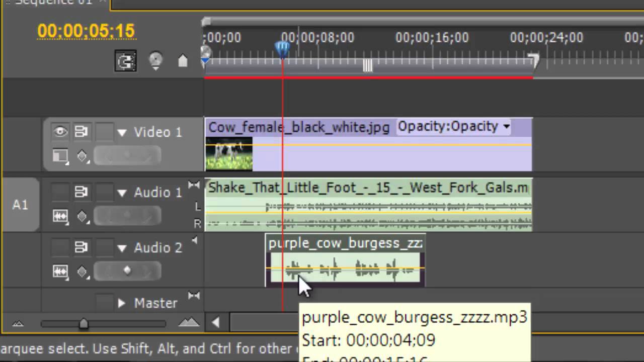Click the timeline zoom slider handle
The image size is (644, 362).
[x=84, y=324]
